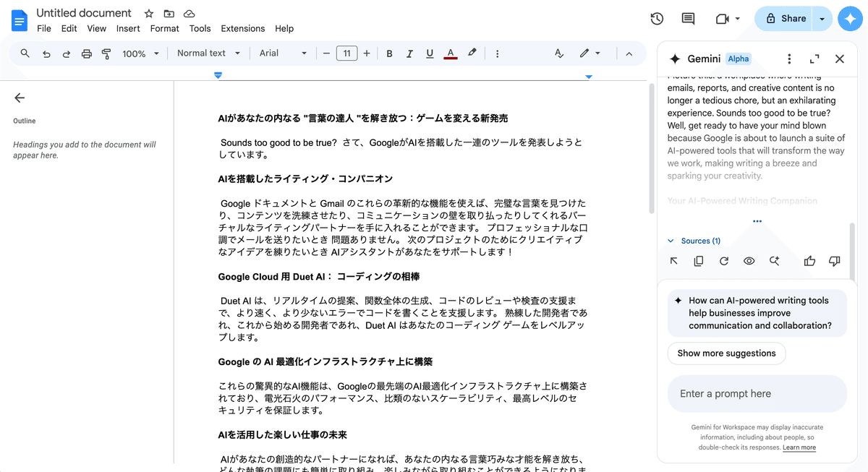Viewport: 868px width, 472px height.
Task: Open more toolbar options (three dots)
Action: [497, 53]
